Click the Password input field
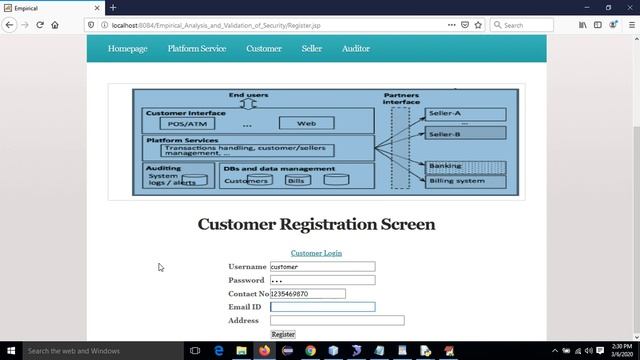640x360 pixels. [322, 280]
